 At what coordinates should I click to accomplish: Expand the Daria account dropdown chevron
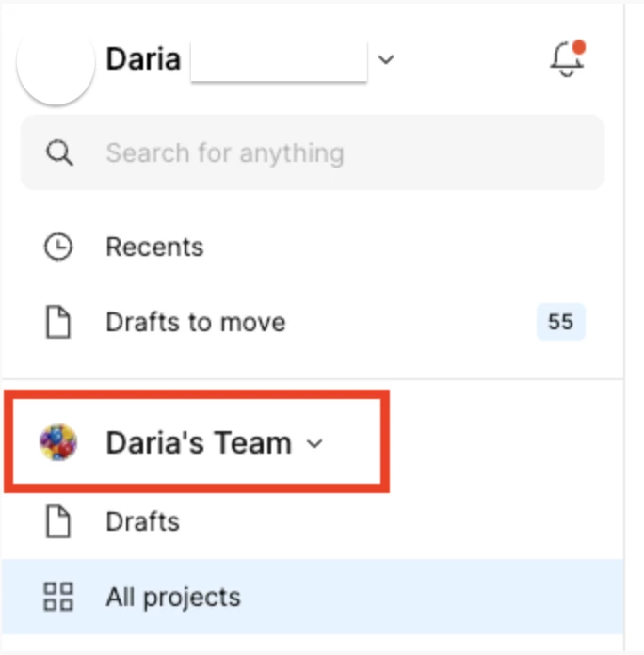(x=386, y=59)
